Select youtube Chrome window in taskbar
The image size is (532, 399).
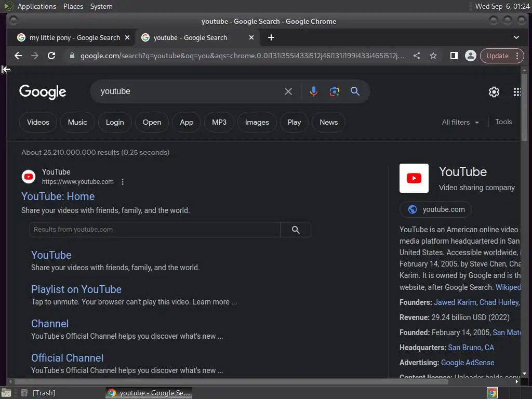(149, 393)
